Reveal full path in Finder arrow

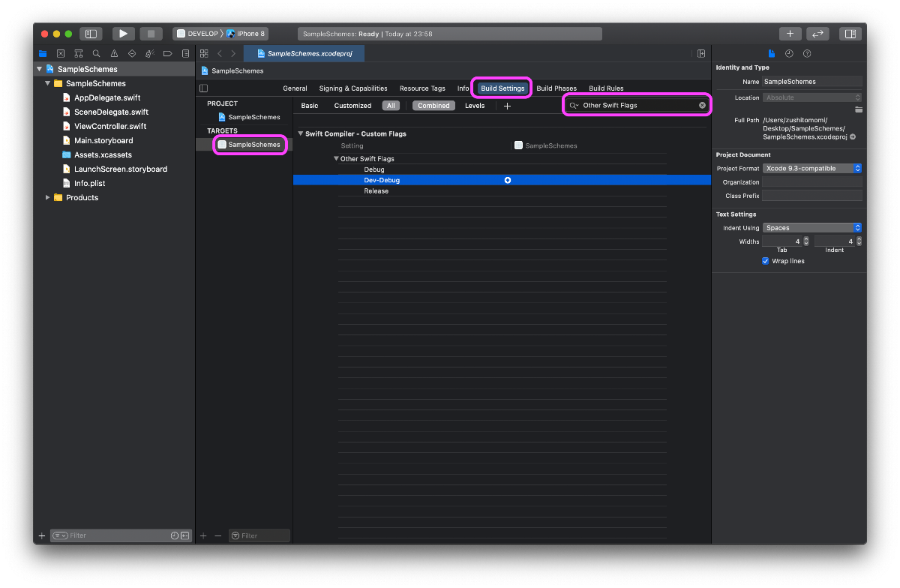pyautogui.click(x=853, y=137)
